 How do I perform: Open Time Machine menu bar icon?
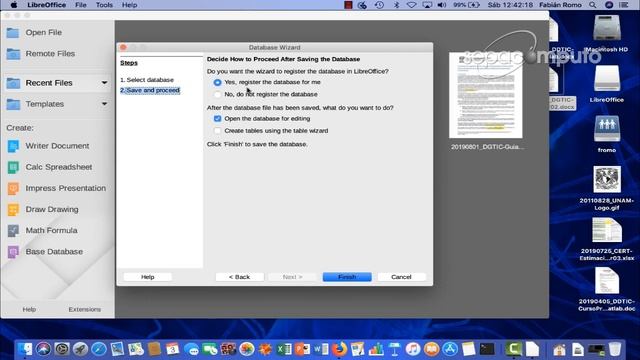(x=379, y=5)
